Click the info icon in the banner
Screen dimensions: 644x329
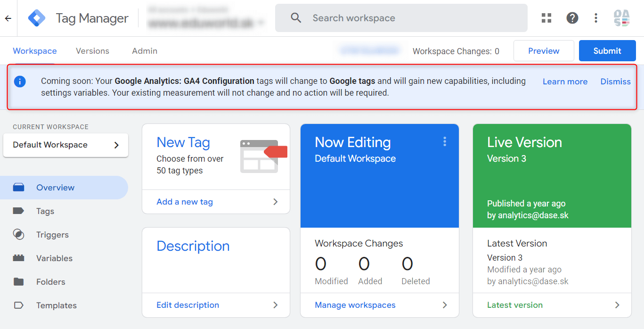click(x=20, y=82)
